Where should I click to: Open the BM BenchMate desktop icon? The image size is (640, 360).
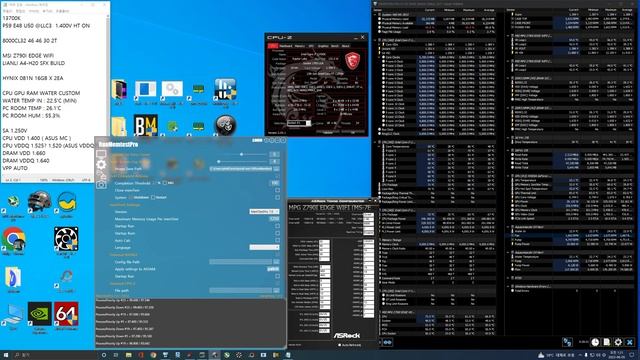145,125
